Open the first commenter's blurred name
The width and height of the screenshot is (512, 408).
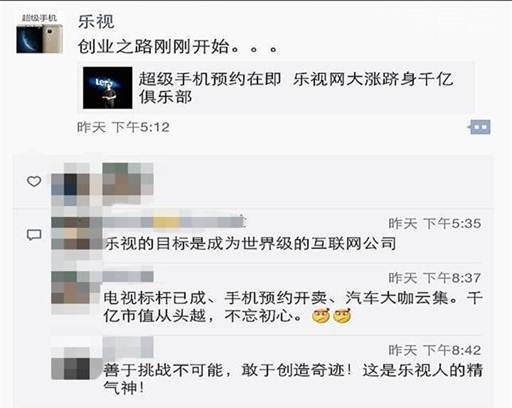[173, 222]
